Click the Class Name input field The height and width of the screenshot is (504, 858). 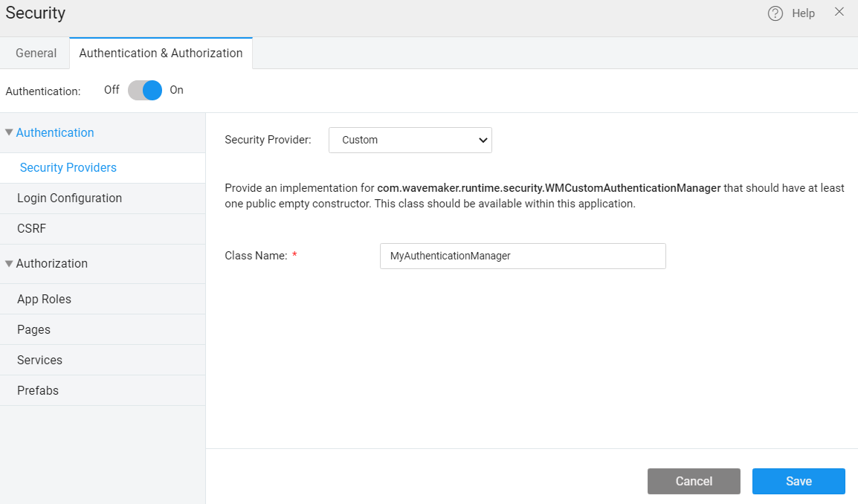[x=522, y=256]
